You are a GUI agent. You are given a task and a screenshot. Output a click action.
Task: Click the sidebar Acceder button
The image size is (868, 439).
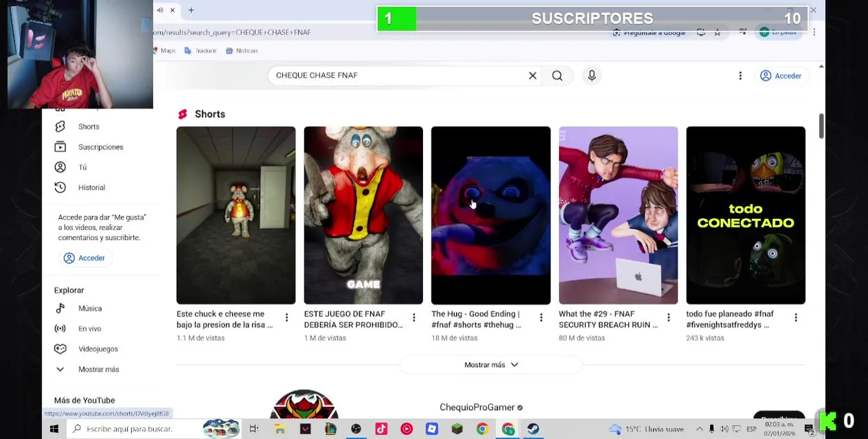(x=85, y=258)
